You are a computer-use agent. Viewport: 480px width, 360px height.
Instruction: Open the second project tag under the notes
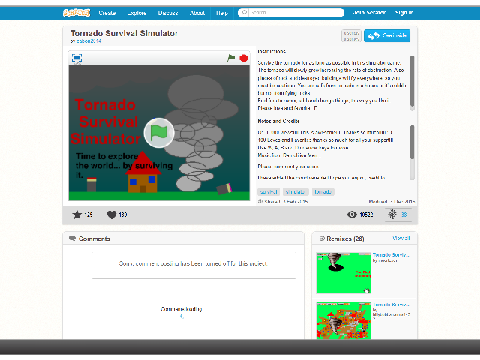[x=295, y=192]
